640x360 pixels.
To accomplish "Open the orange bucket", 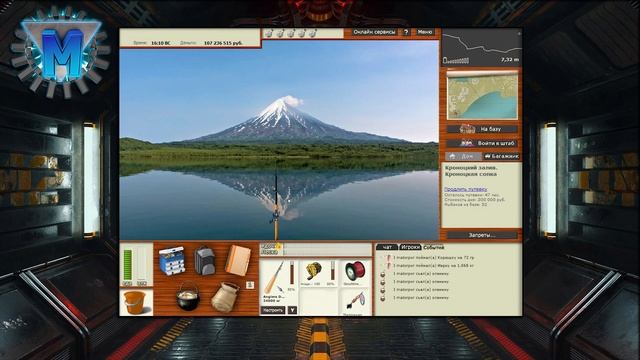I will coord(135,302).
